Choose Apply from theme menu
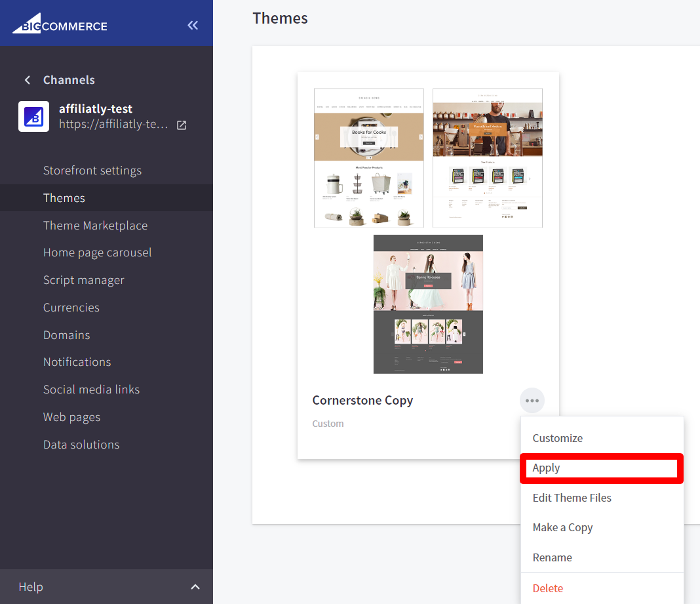Image resolution: width=700 pixels, height=604 pixels. [602, 468]
